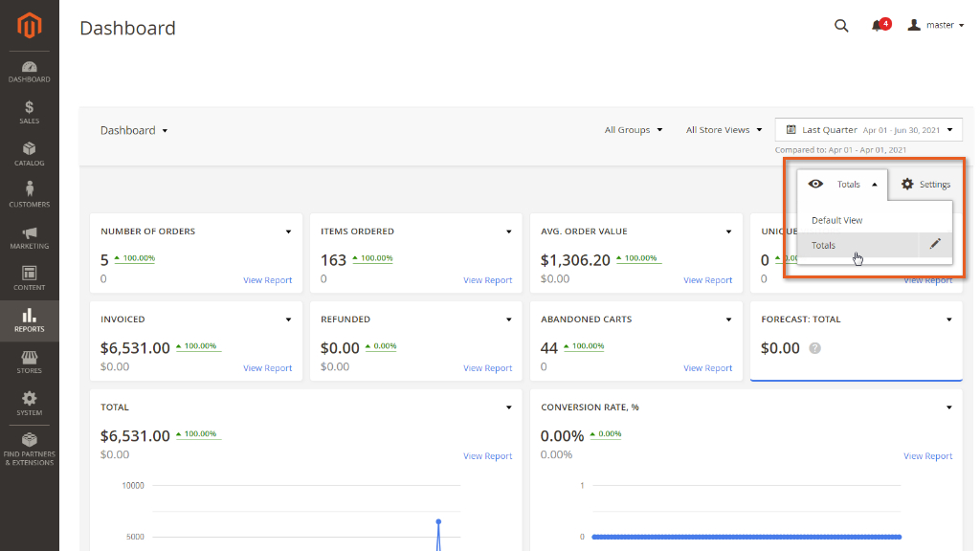View Report for Number of Orders
The width and height of the screenshot is (980, 551).
[268, 280]
